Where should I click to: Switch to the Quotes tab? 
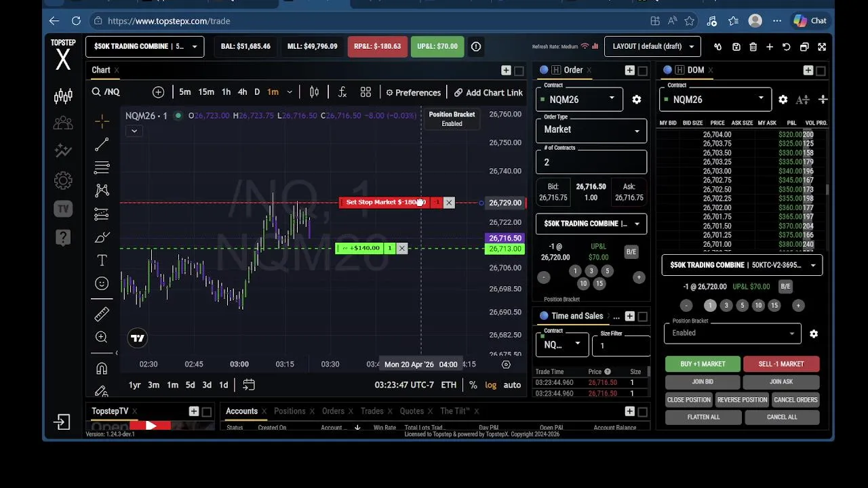(412, 411)
